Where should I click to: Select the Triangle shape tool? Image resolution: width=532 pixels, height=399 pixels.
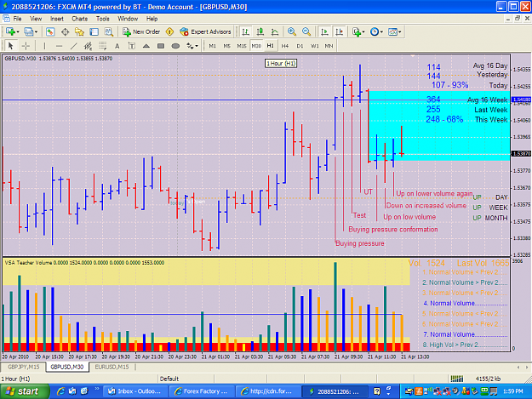click(x=146, y=46)
